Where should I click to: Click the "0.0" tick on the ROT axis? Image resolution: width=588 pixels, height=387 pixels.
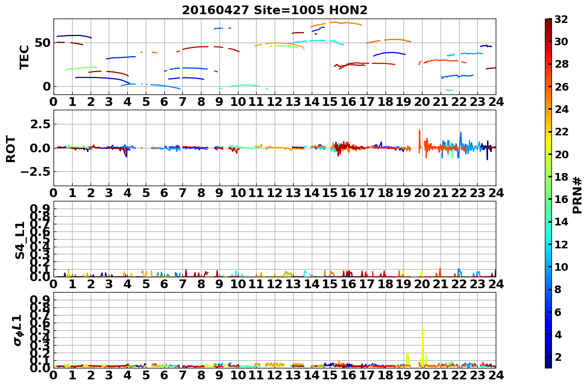tap(40, 148)
